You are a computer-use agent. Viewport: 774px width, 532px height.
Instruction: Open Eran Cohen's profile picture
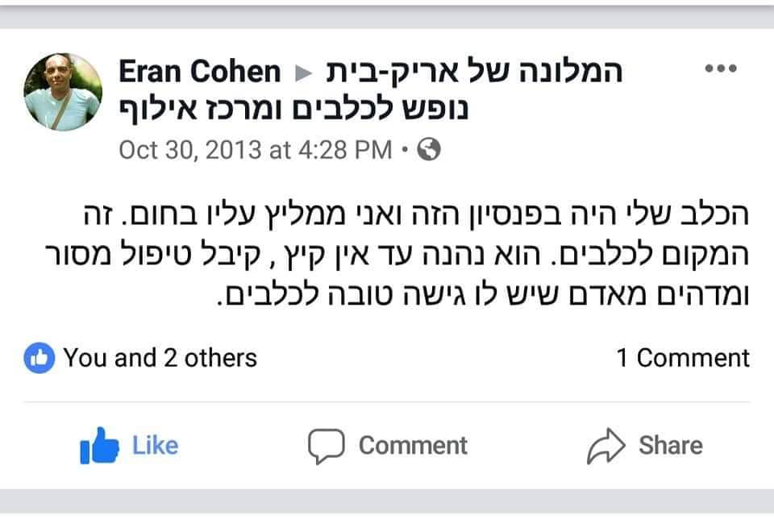coord(63,92)
